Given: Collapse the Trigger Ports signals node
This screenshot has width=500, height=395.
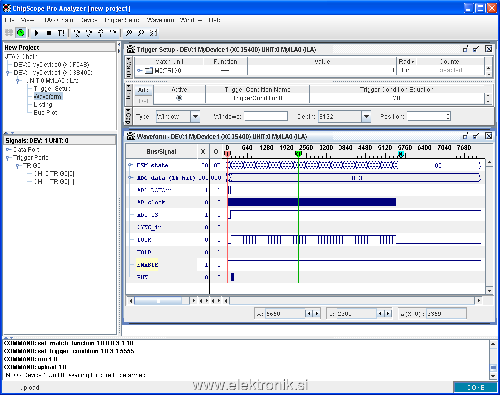Looking at the screenshot, I should (8, 158).
